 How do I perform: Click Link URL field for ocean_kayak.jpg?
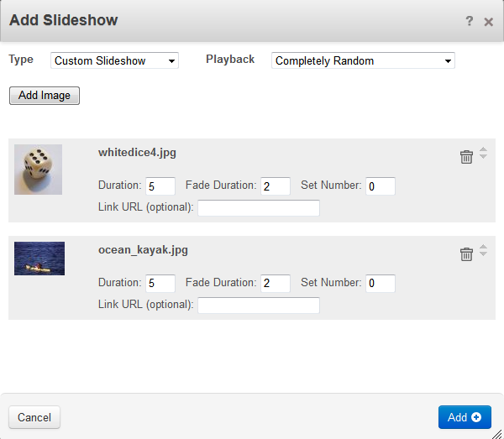[x=259, y=306]
